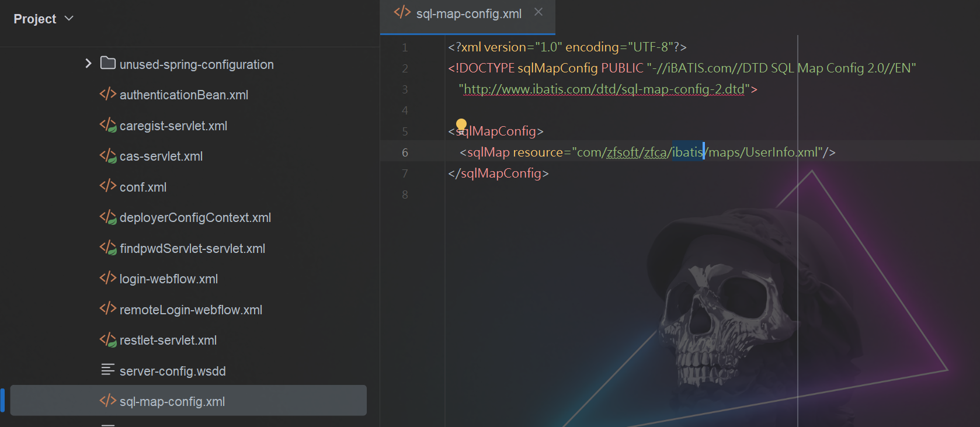This screenshot has width=980, height=427.
Task: Click the ibatis DTD URL on line 3
Action: point(604,89)
